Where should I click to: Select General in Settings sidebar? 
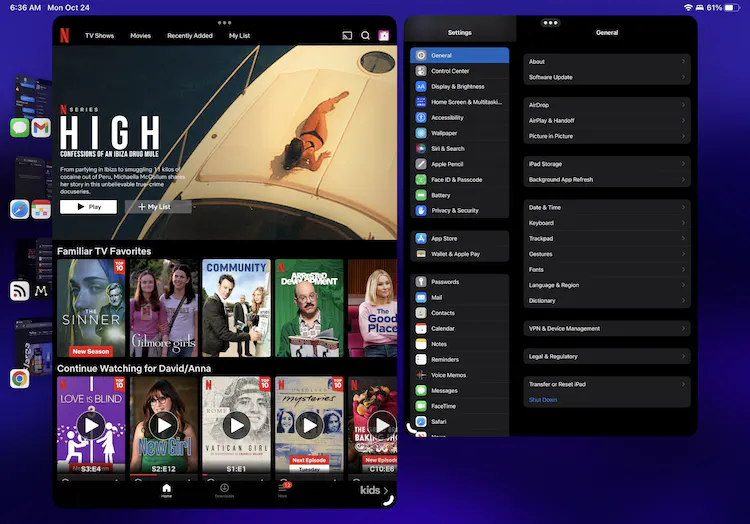tap(460, 55)
